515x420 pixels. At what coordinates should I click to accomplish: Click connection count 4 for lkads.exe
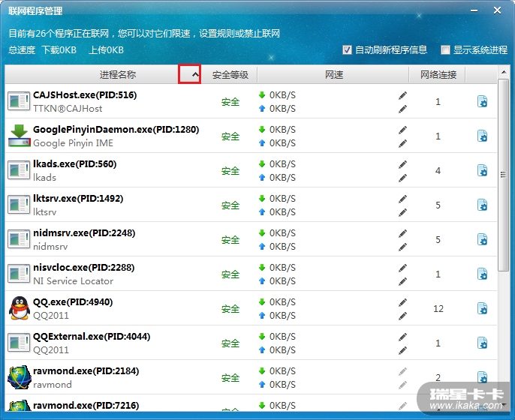coord(438,171)
